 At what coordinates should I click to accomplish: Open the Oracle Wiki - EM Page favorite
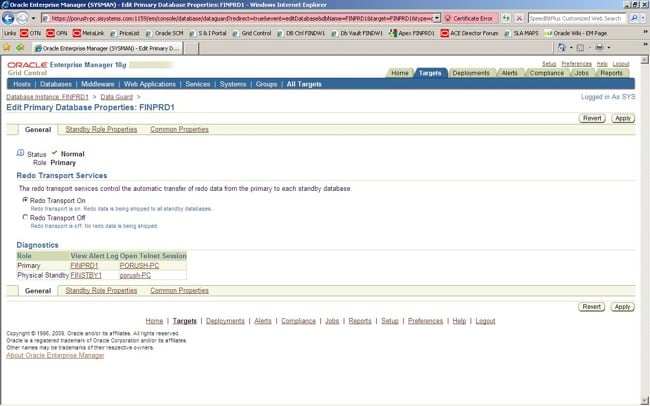(576, 33)
